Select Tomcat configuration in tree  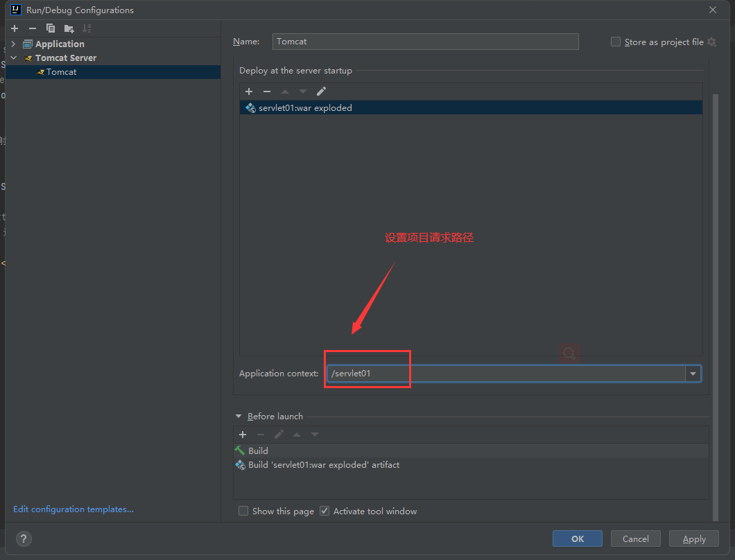113,71
